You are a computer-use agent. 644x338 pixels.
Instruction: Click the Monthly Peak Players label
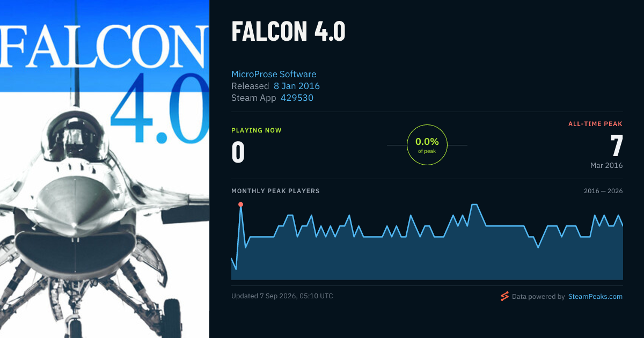coord(275,191)
